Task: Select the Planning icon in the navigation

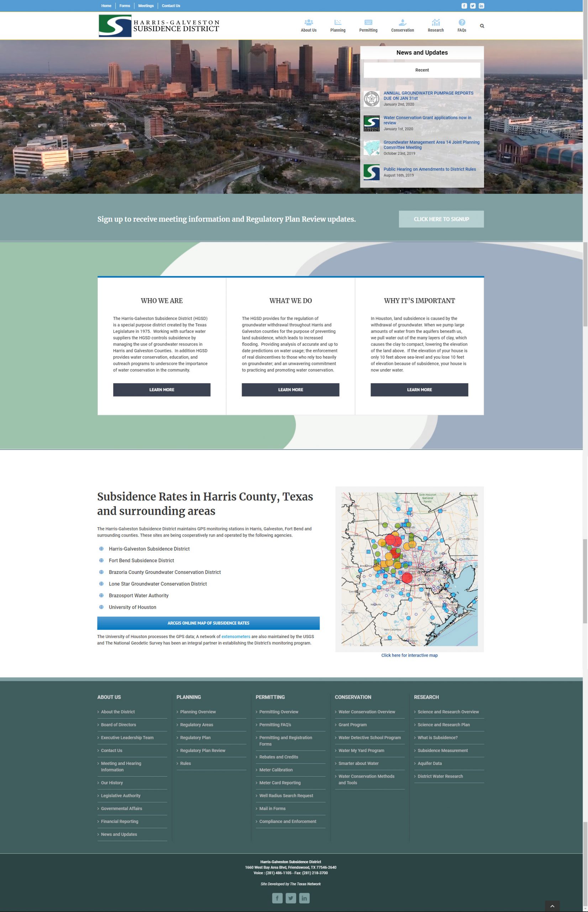Action: pos(337,23)
